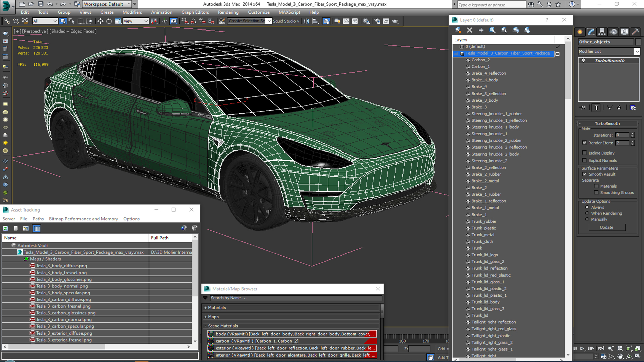Open the Display command panel tab
This screenshot has width=644, height=362.
coord(624,32)
